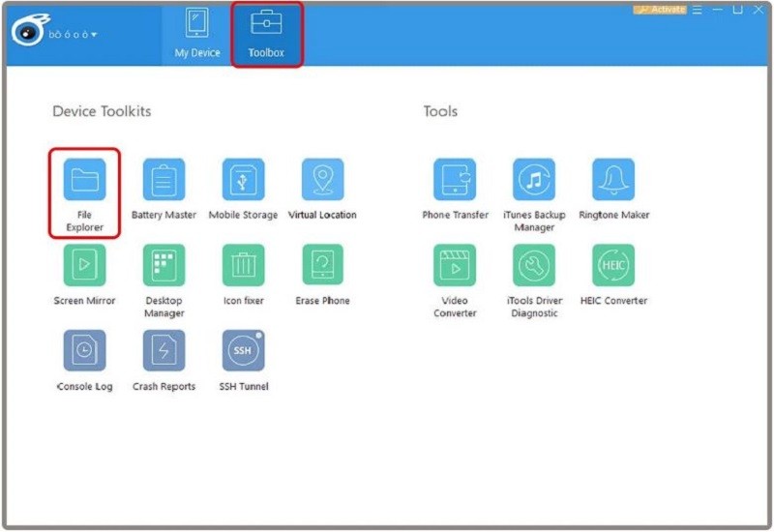
Task: Start Screen Mirror
Action: [x=84, y=265]
